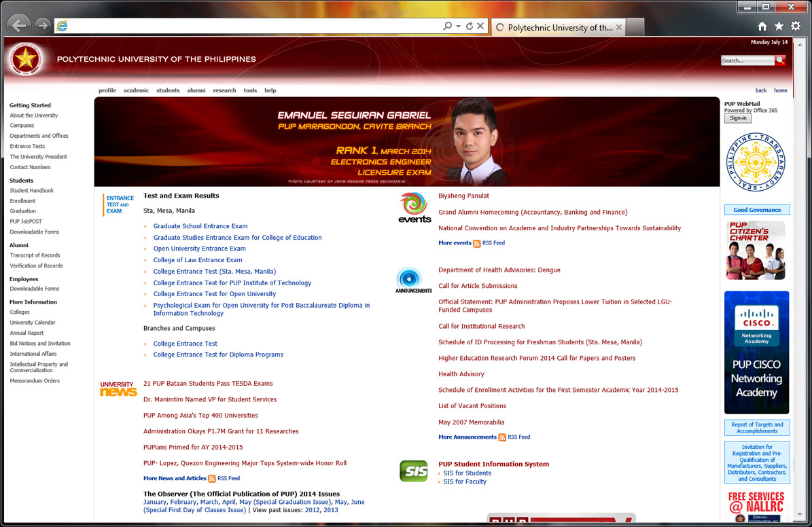The width and height of the screenshot is (812, 527).
Task: Open University Calendar in sidebar
Action: (x=32, y=323)
